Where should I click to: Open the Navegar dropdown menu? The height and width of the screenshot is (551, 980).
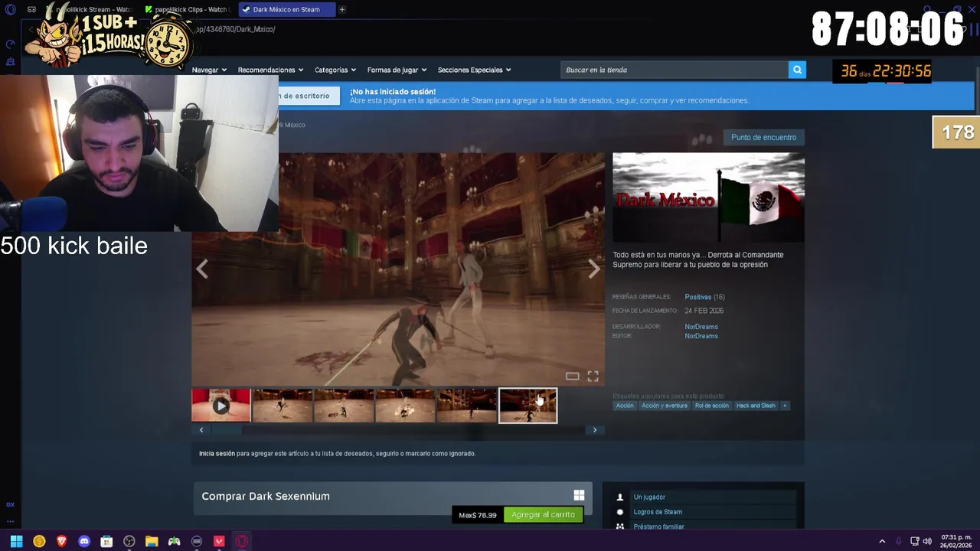pyautogui.click(x=209, y=70)
